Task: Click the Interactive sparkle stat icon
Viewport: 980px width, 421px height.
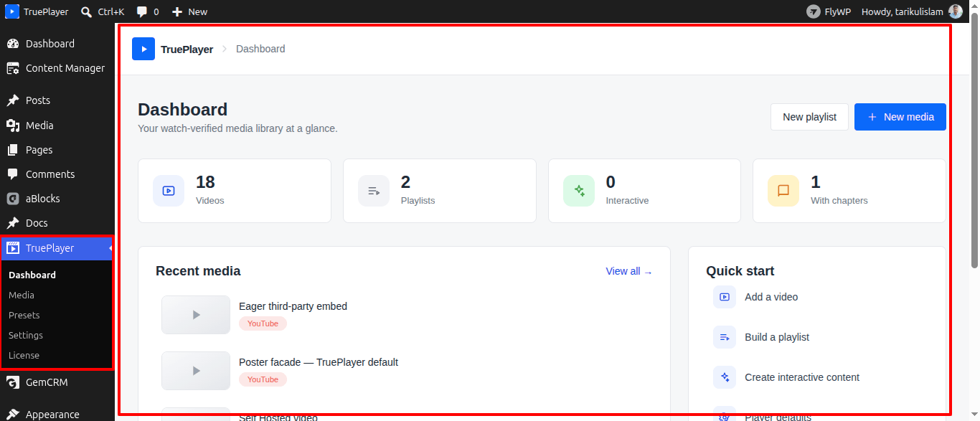Action: (579, 191)
